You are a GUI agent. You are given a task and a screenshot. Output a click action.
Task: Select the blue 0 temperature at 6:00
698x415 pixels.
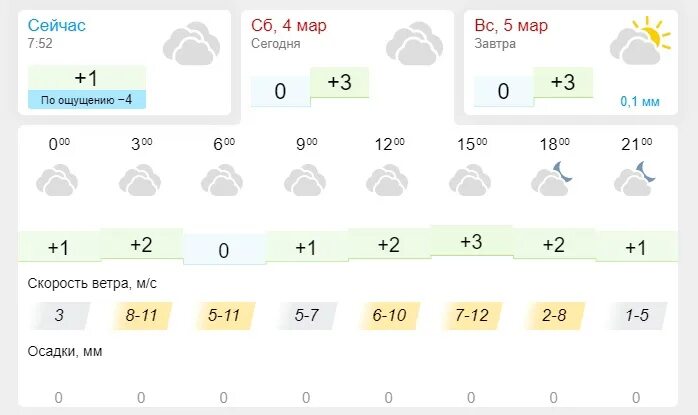225,250
